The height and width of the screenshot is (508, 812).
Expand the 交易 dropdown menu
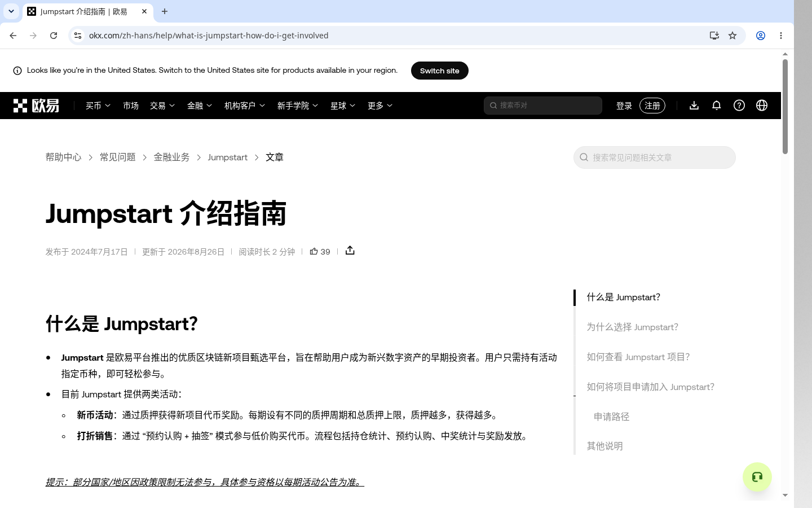point(162,106)
